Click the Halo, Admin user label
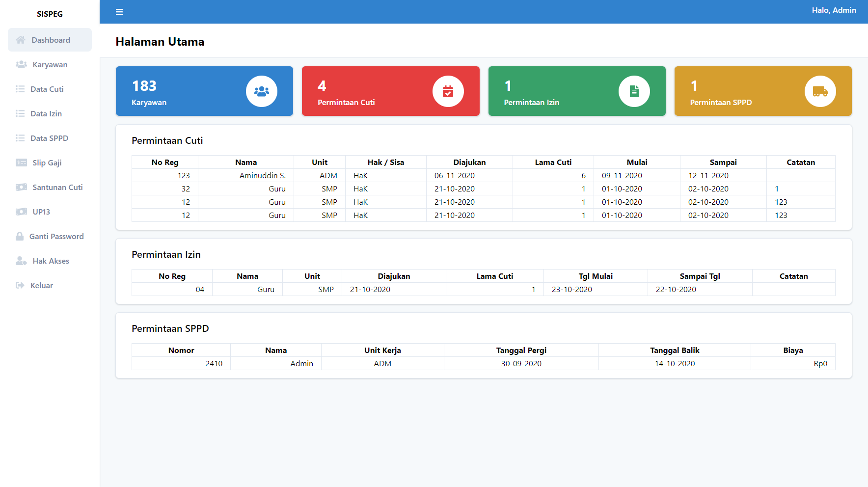868x487 pixels. tap(834, 10)
